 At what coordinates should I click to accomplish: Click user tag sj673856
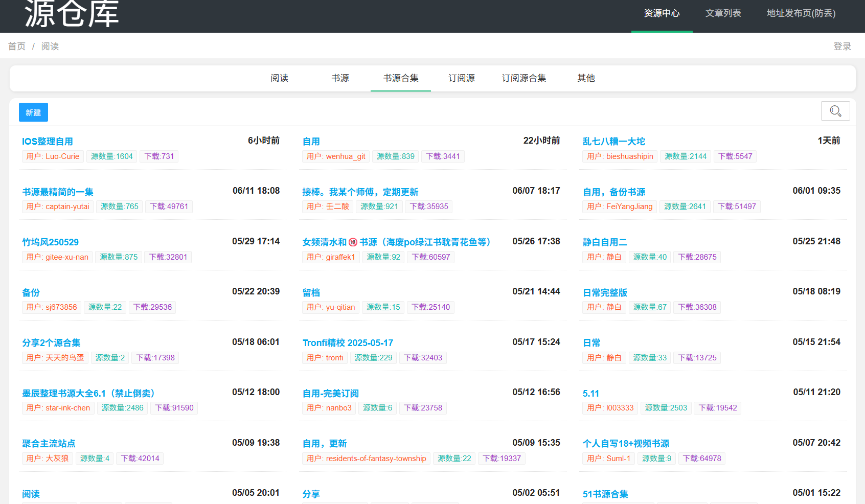tap(52, 307)
